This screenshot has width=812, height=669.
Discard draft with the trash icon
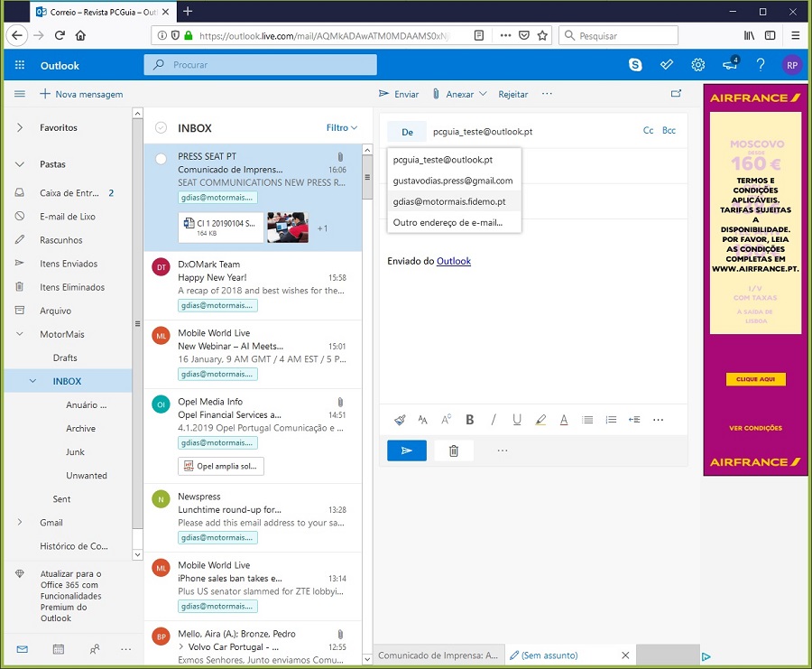tap(454, 451)
